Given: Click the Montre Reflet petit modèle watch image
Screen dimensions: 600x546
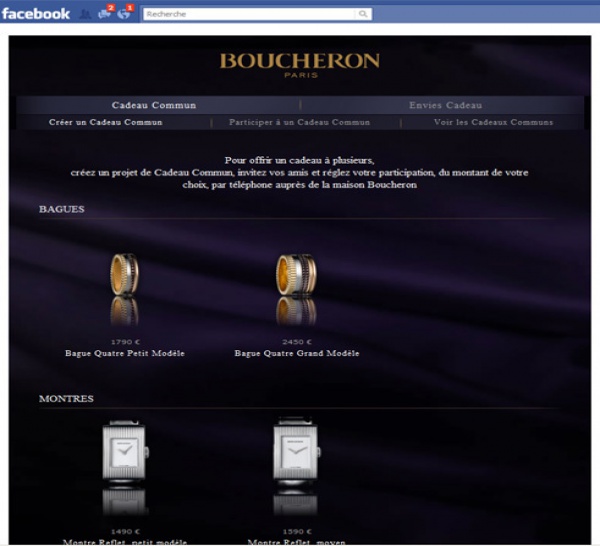Looking at the screenshot, I should pyautogui.click(x=125, y=451).
